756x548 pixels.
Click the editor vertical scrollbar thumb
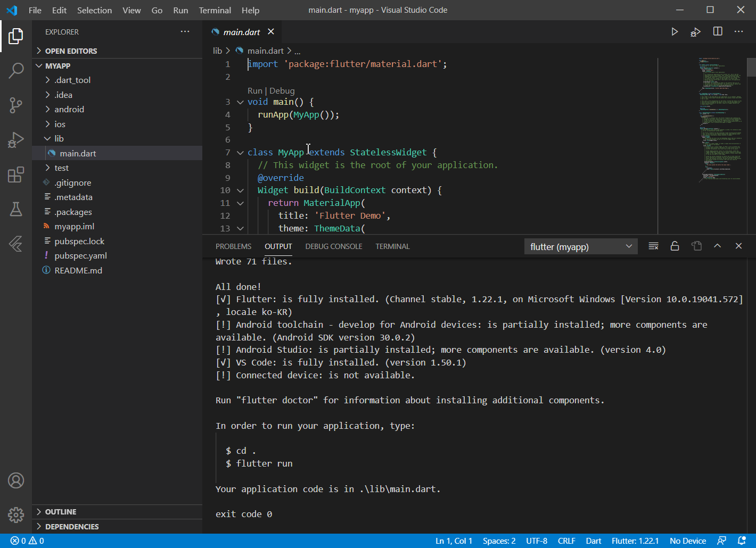point(751,67)
